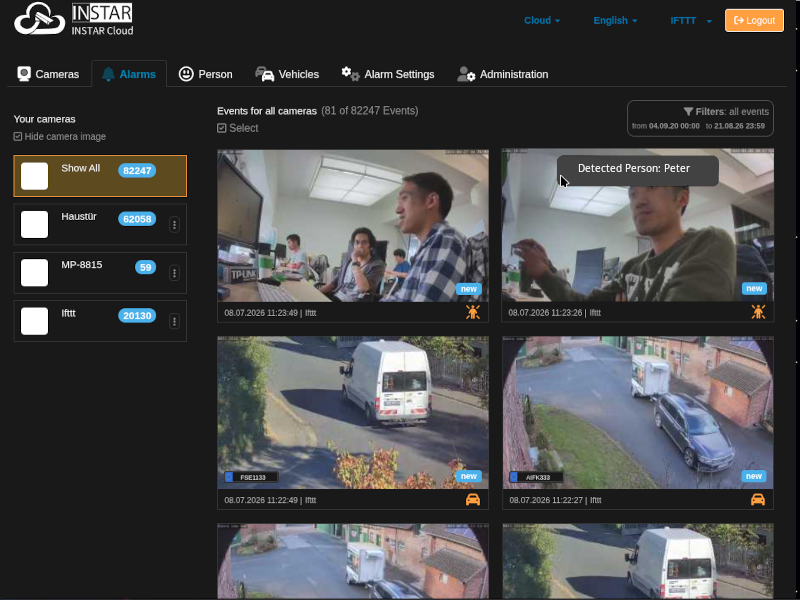
Task: Click the new badge on 11:23:26 event
Action: click(x=754, y=288)
